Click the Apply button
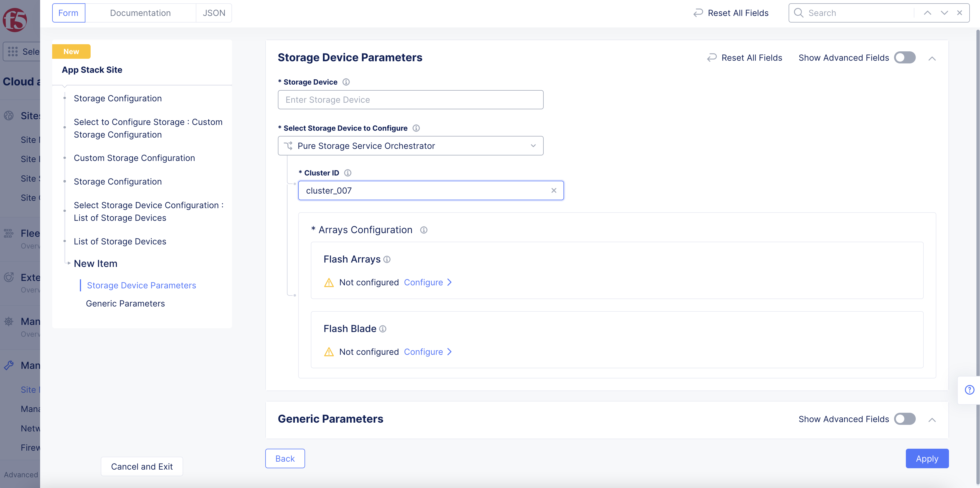Screen dimensions: 980x488 tap(927, 459)
